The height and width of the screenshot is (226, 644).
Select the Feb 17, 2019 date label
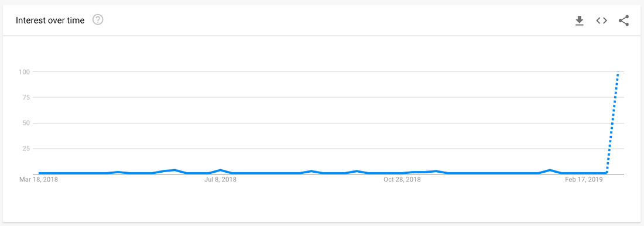[x=583, y=180]
